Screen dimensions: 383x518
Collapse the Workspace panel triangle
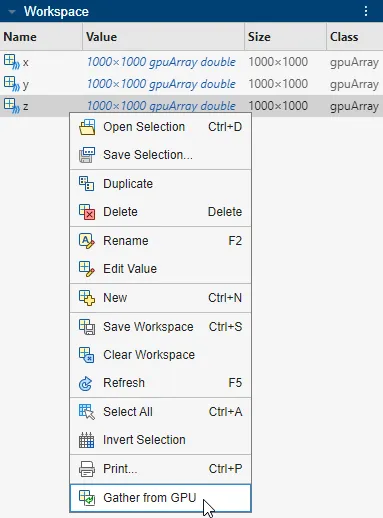coord(12,12)
